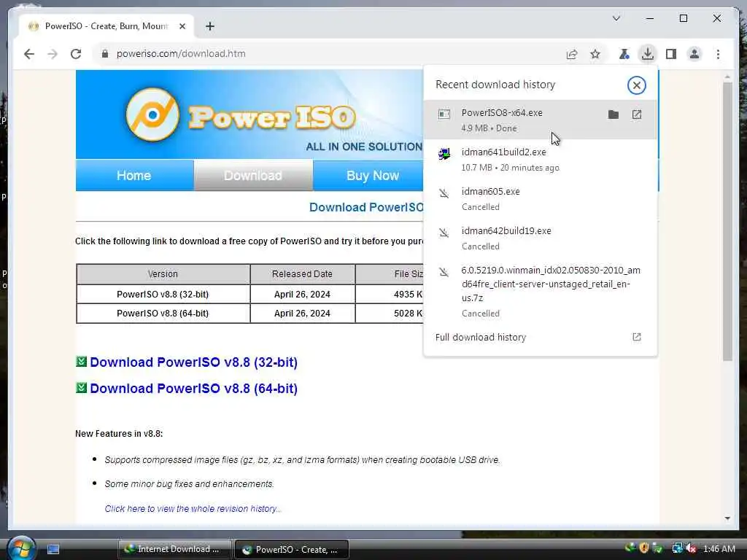Screen dimensions: 747x560
Task: Open Chrome Labs flask icon
Action: [624, 54]
